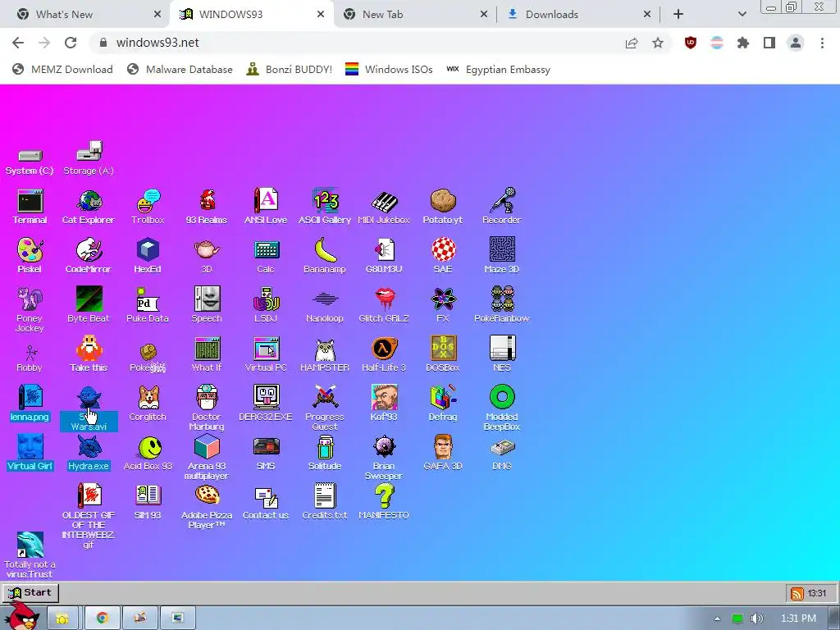Open DEFG32.EXE icon

tap(266, 404)
